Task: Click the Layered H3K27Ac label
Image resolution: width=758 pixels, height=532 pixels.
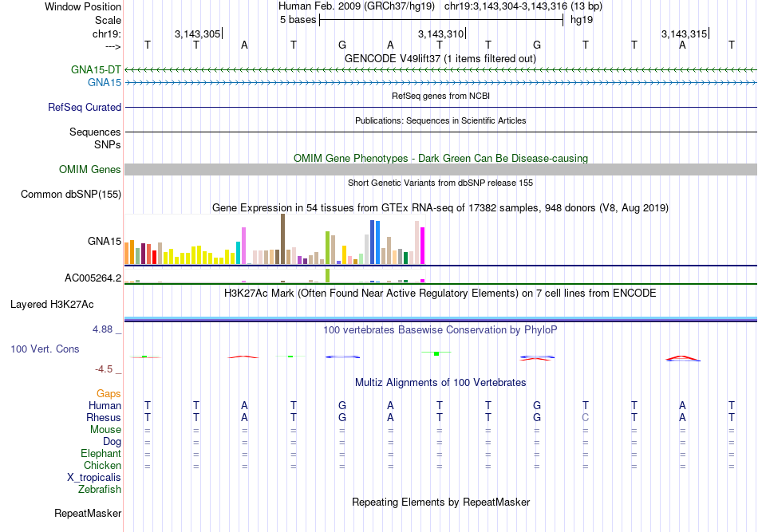Action: click(x=52, y=305)
